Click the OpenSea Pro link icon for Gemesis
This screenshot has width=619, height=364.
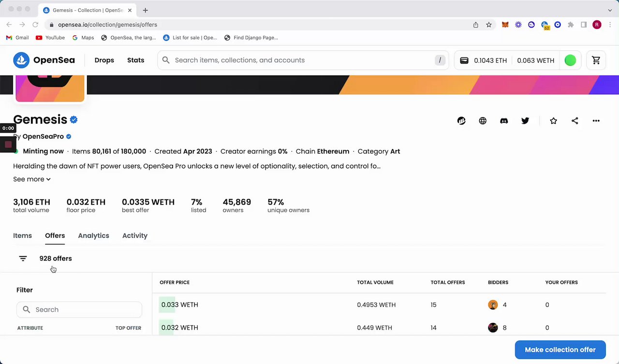[x=461, y=121]
